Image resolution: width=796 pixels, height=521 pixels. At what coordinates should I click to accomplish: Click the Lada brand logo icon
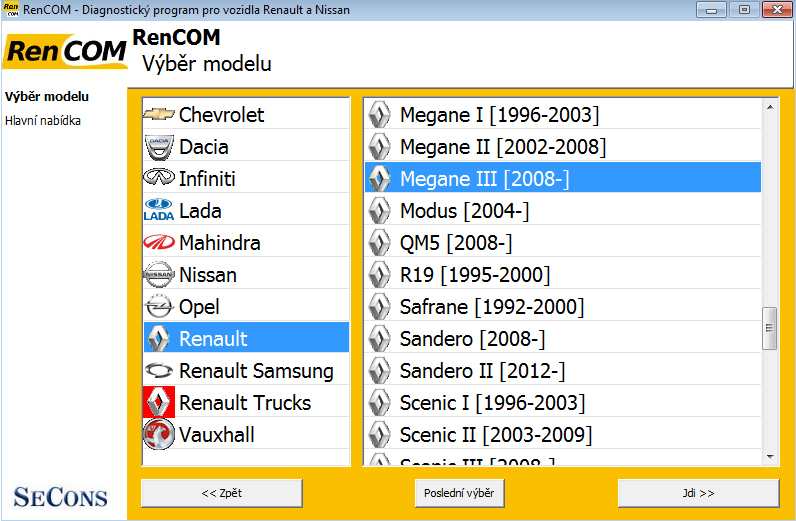[159, 211]
